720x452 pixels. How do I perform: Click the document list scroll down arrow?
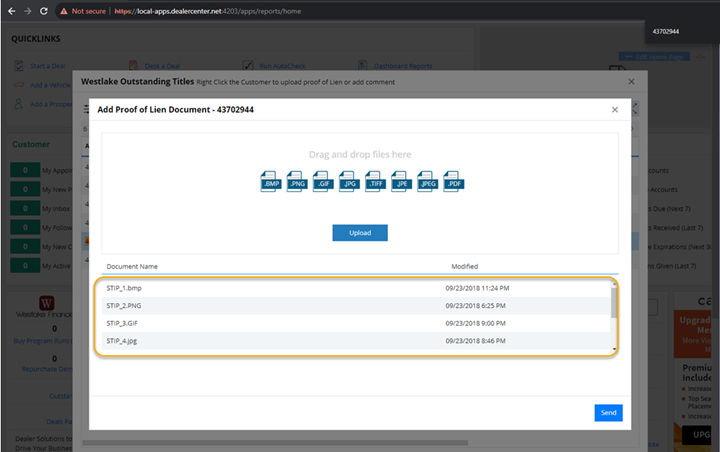(614, 350)
